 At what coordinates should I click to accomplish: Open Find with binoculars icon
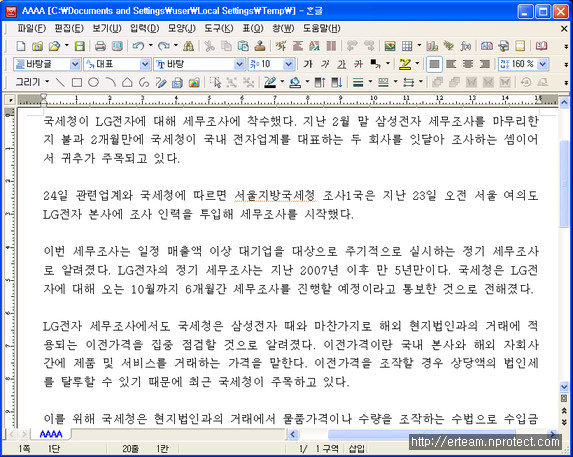tap(188, 46)
